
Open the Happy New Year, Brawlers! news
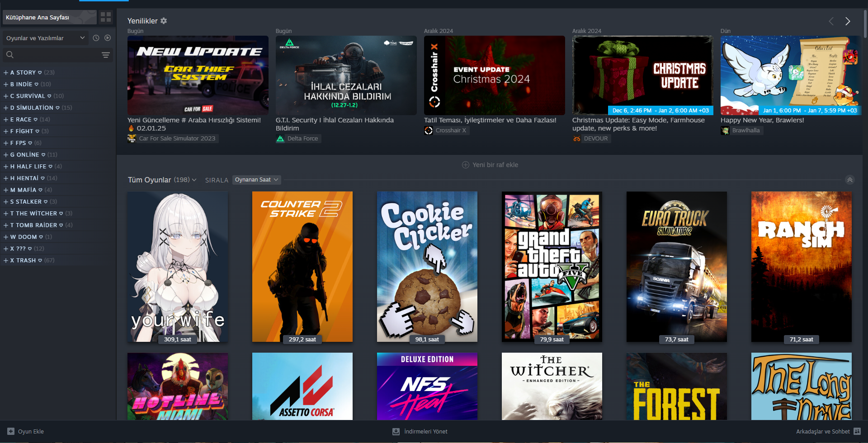[791, 75]
